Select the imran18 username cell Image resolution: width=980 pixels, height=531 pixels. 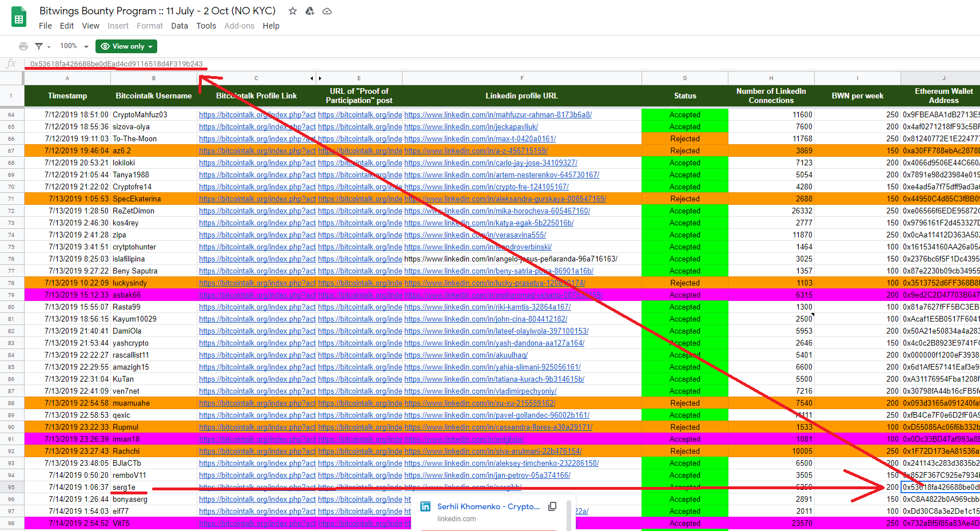click(154, 439)
